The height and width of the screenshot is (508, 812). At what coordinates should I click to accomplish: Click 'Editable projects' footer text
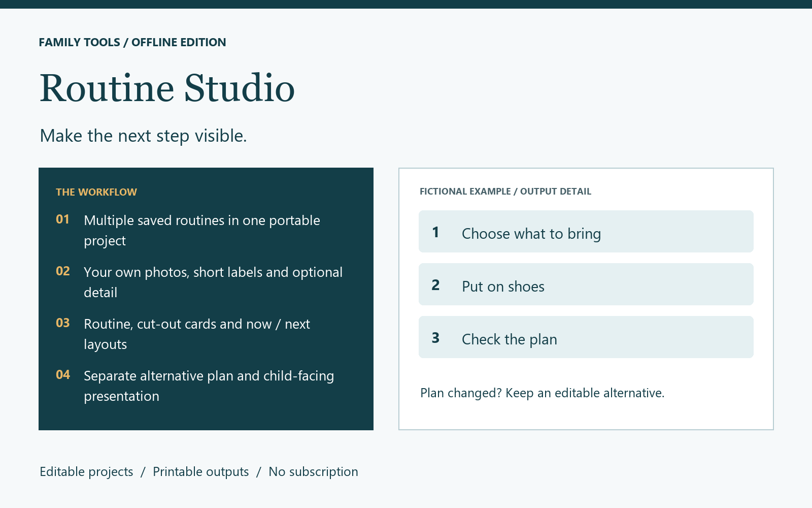(x=86, y=472)
